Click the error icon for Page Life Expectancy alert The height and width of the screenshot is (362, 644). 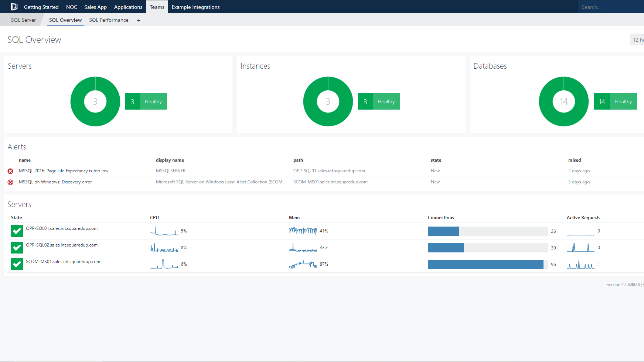10,171
